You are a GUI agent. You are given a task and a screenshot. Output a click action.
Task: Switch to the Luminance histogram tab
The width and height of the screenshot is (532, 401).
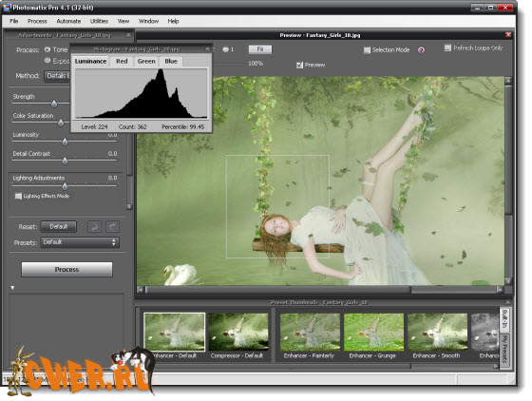90,62
